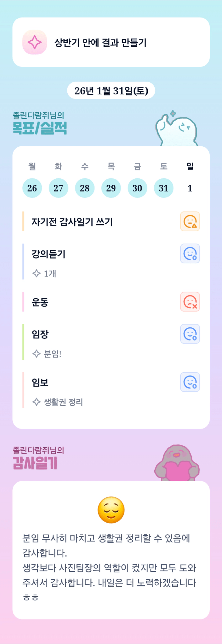Tap the blue smiley status icon for 강의듣기
The width and height of the screenshot is (222, 644).
[190, 253]
